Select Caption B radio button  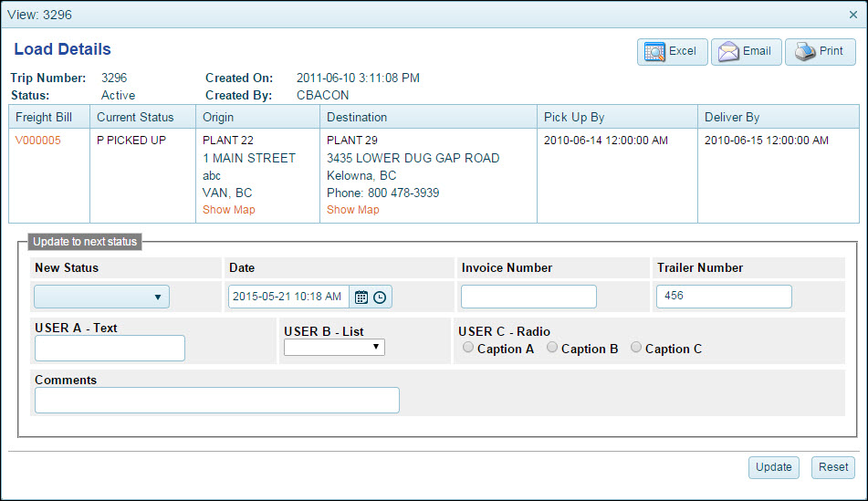pos(552,347)
